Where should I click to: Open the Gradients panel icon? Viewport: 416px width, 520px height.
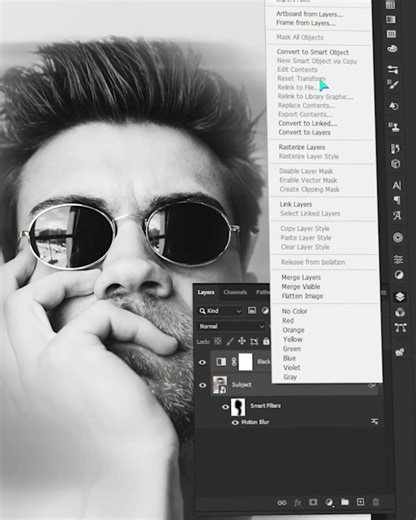391,20
